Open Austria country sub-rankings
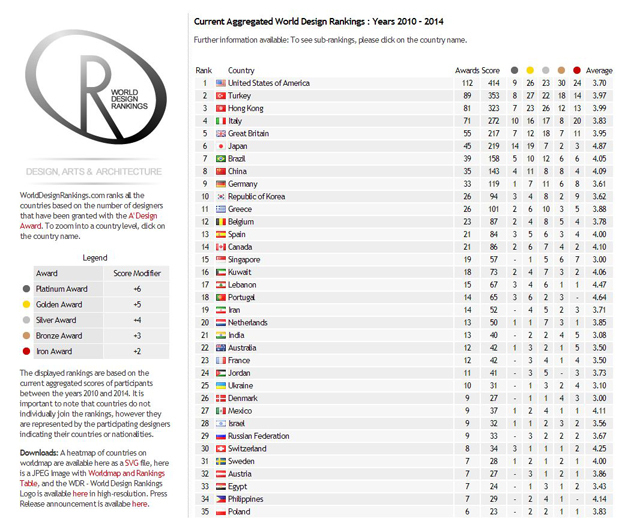Image resolution: width=640 pixels, height=518 pixels. tap(240, 474)
